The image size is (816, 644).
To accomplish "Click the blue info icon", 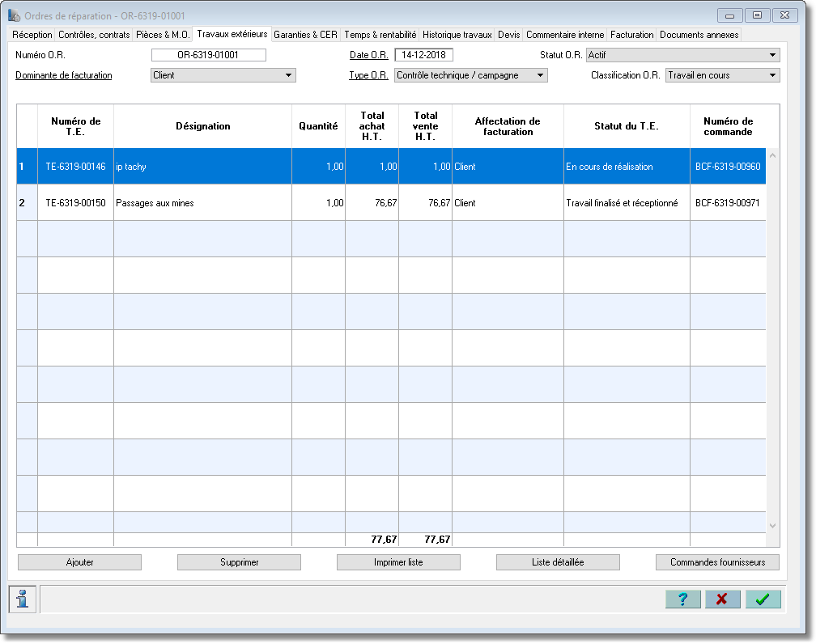I will 23,599.
